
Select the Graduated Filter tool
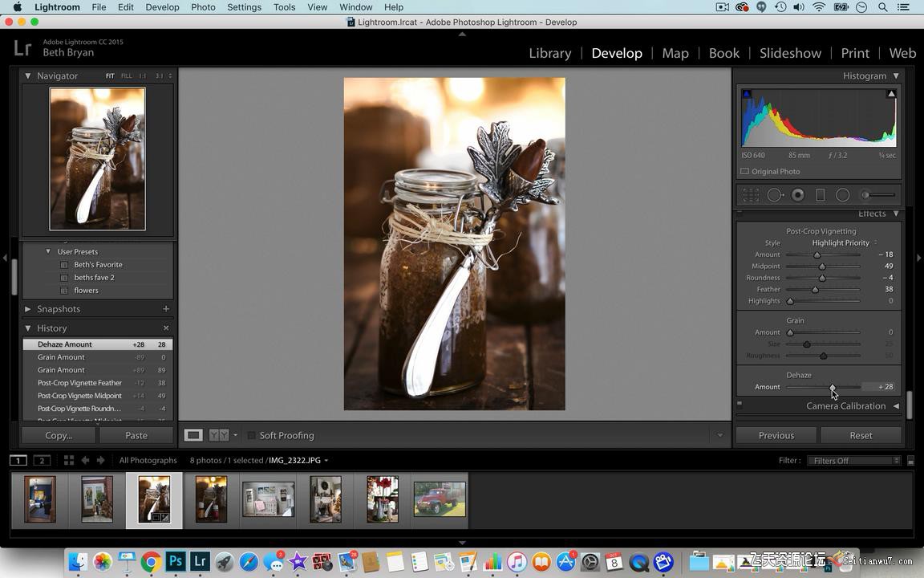(820, 194)
